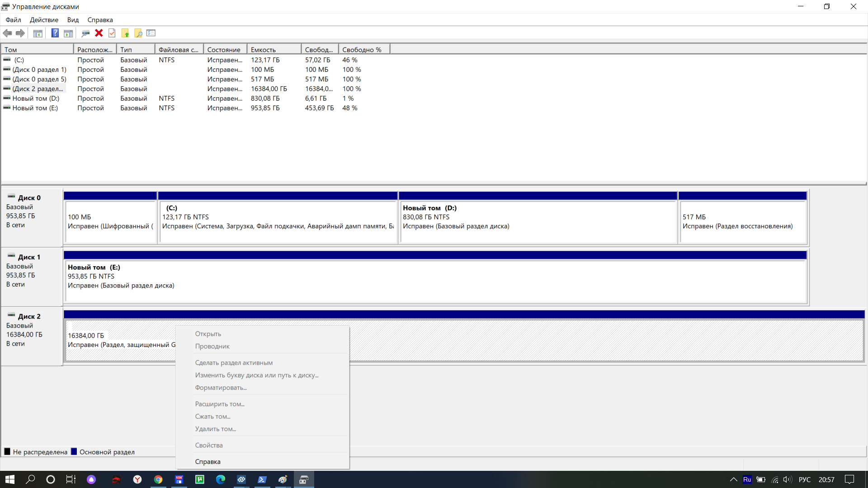Screen dimensions: 868x488
Task: Choose Справка in the context menu
Action: pyautogui.click(x=208, y=461)
